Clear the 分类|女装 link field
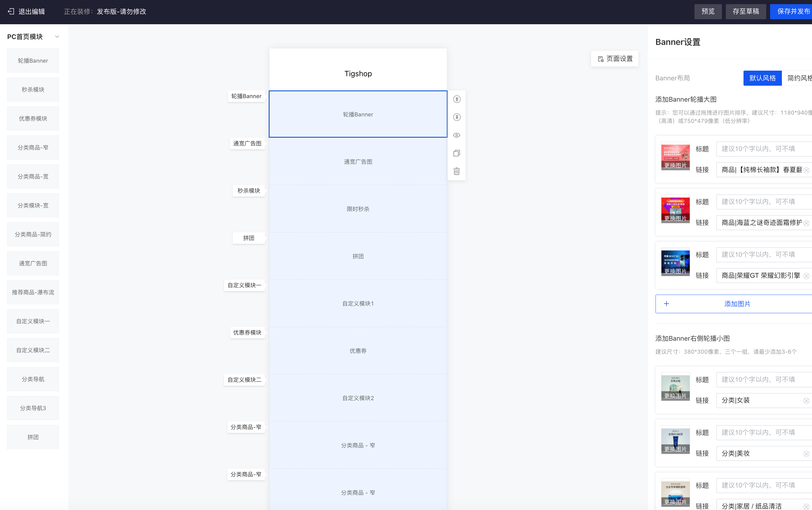 click(806, 401)
